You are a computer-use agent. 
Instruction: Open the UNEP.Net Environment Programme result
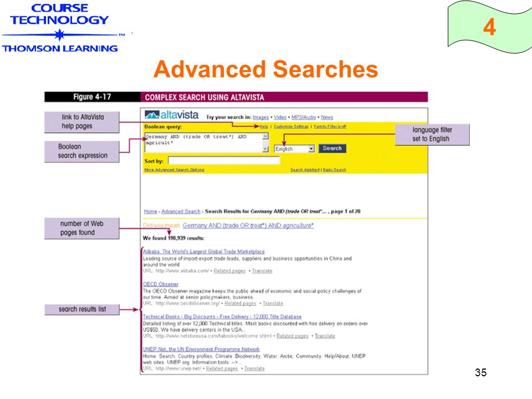pos(201,350)
